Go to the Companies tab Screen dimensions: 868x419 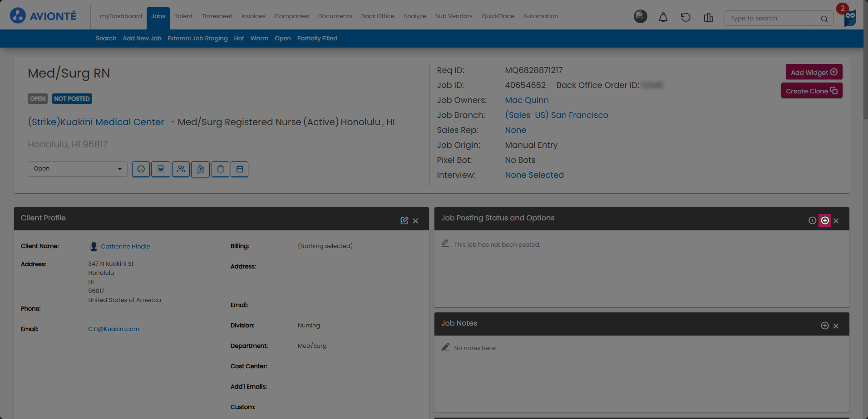click(291, 16)
